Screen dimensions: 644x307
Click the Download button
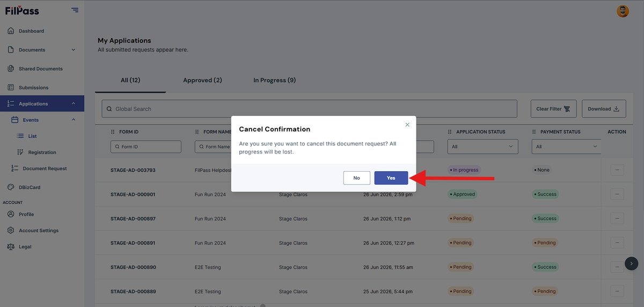(x=604, y=109)
